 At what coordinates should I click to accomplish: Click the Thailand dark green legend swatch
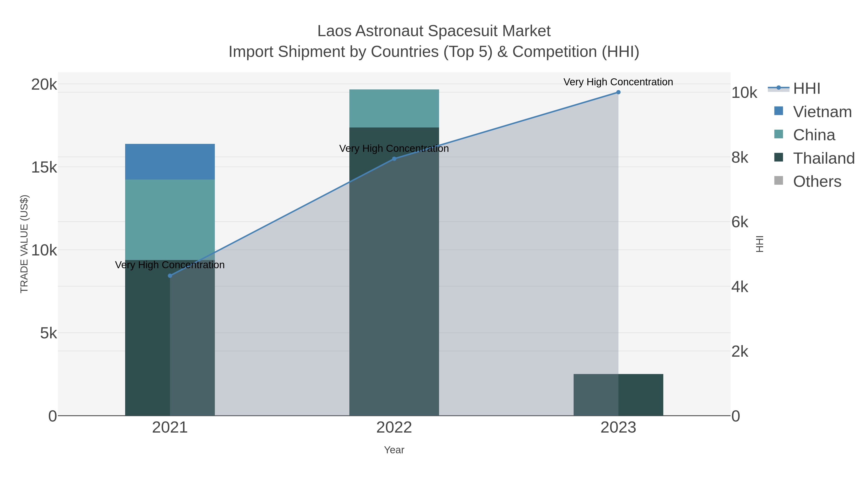(779, 157)
